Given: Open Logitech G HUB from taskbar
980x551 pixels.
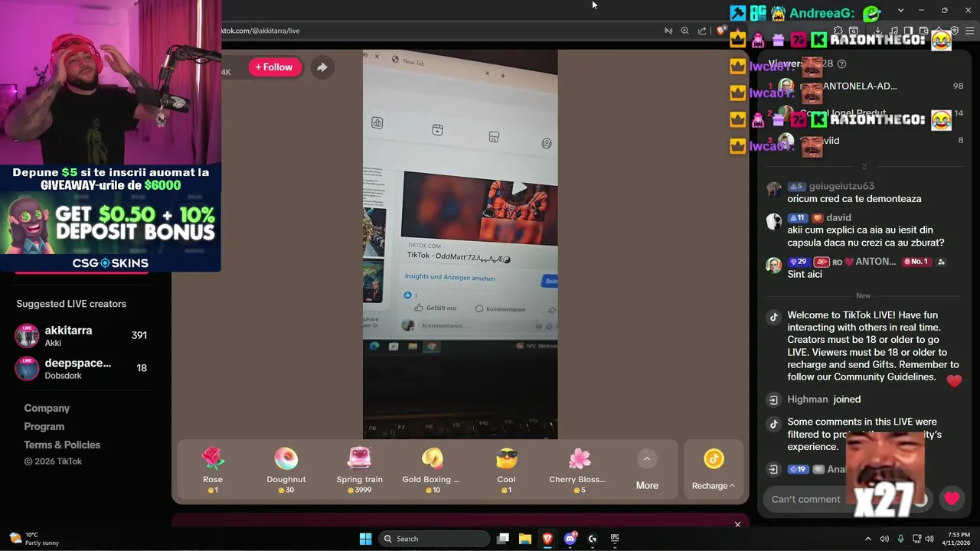Looking at the screenshot, I should [x=592, y=539].
